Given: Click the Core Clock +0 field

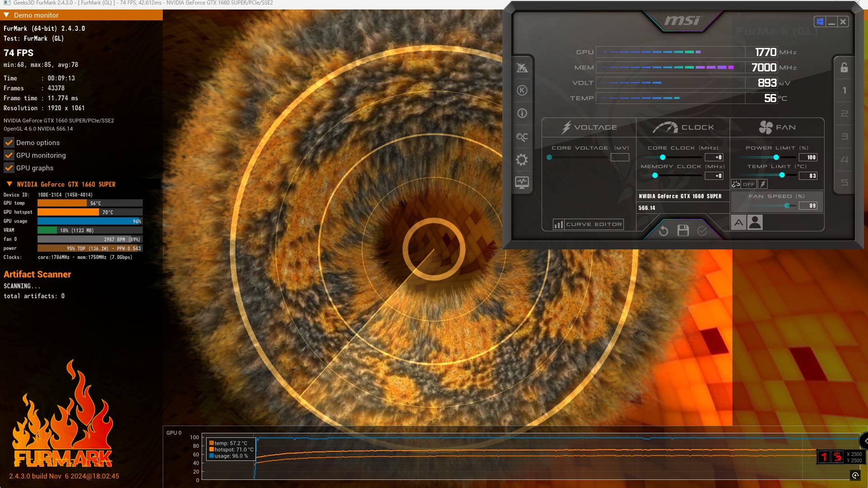Looking at the screenshot, I should pyautogui.click(x=714, y=157).
